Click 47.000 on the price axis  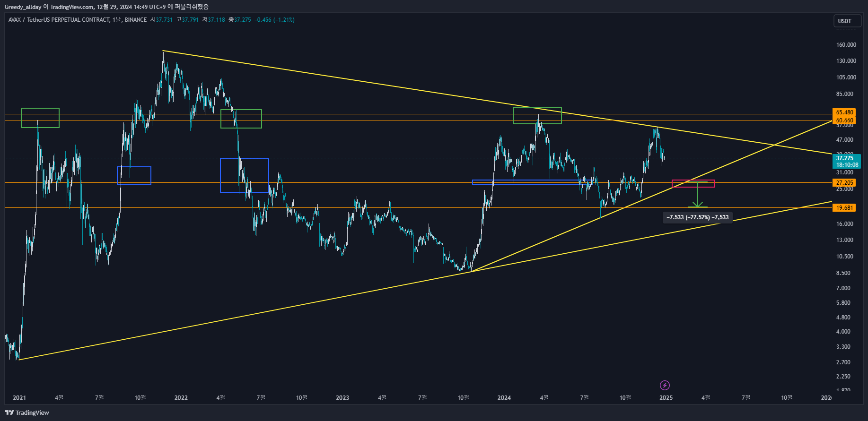coord(845,140)
